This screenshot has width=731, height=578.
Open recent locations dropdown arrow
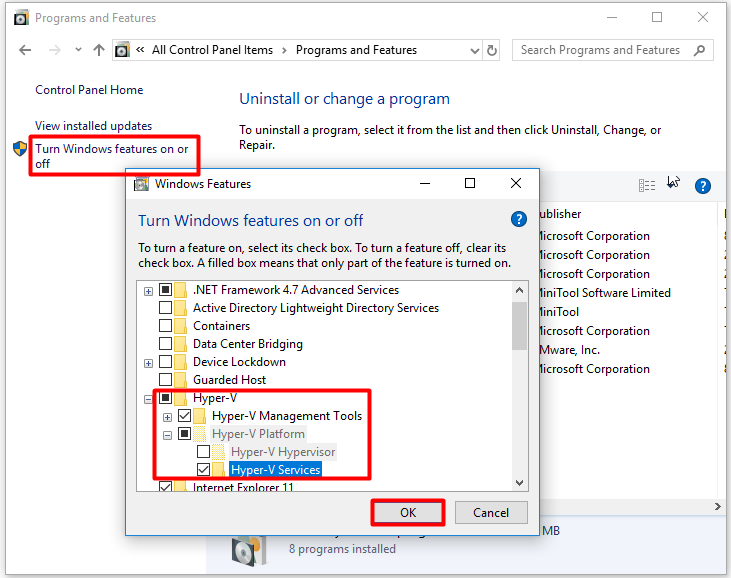click(78, 49)
